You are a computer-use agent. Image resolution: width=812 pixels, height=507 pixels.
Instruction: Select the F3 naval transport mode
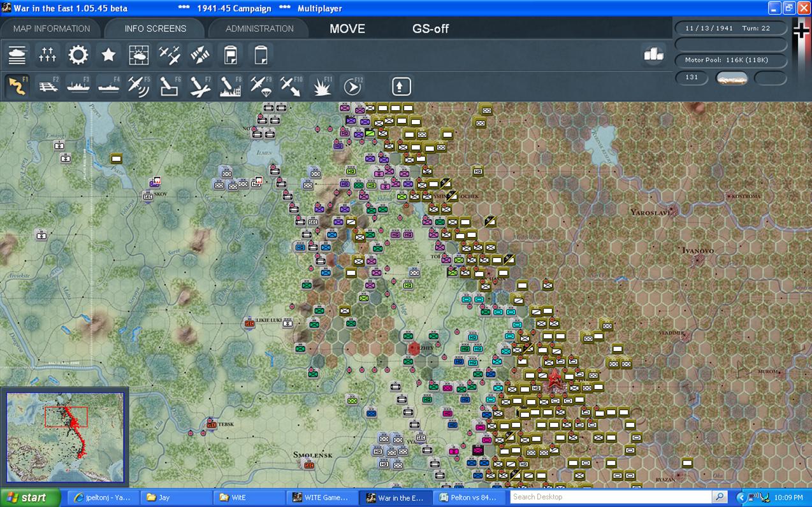pos(78,86)
